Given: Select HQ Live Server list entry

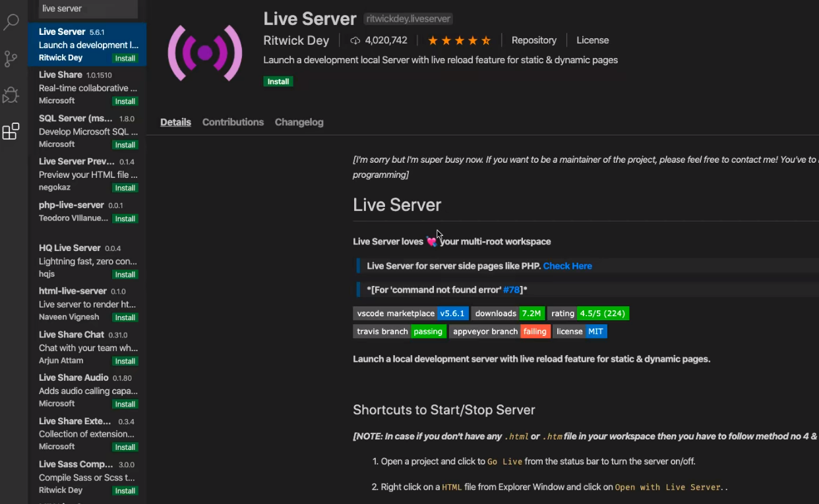Looking at the screenshot, I should pos(87,261).
